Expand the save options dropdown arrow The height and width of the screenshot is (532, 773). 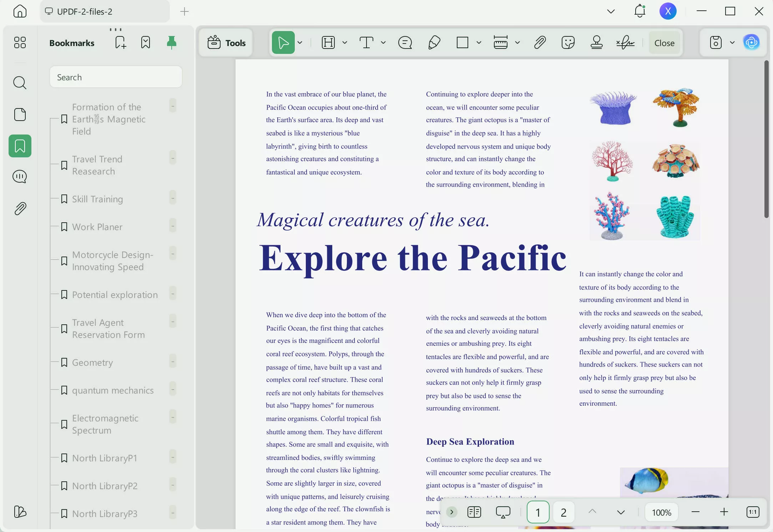pyautogui.click(x=732, y=43)
